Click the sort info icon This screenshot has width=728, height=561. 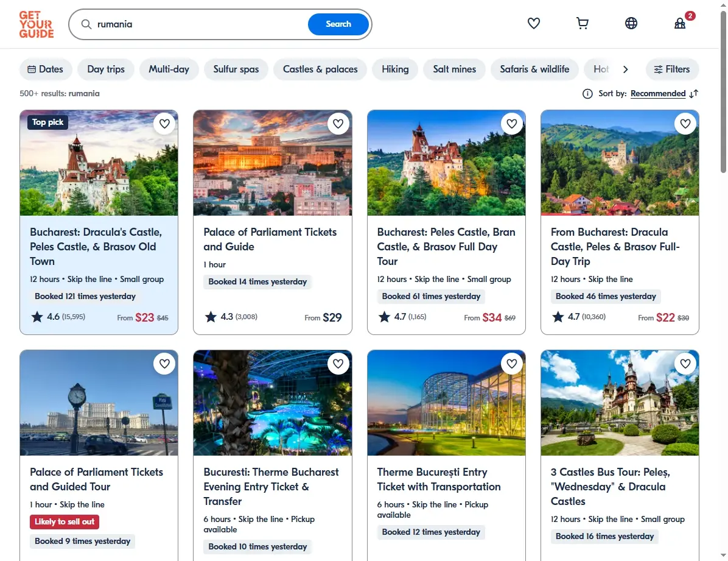pos(587,94)
